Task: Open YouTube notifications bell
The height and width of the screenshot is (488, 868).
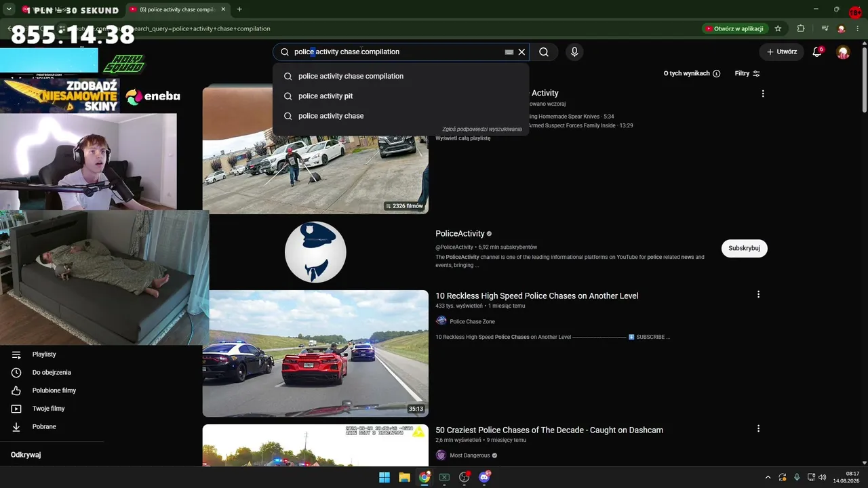Action: pos(818,52)
